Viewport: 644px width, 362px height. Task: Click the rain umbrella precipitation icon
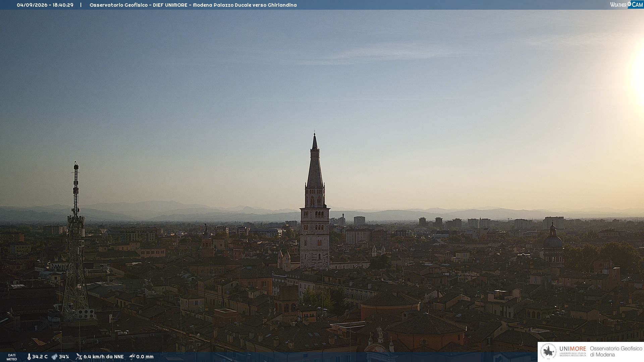coord(132,357)
